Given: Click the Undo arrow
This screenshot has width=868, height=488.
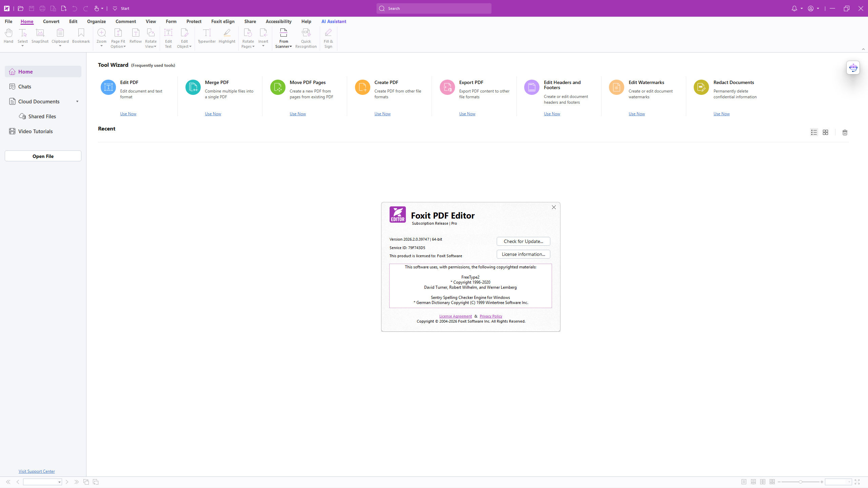Looking at the screenshot, I should coord(75,8).
